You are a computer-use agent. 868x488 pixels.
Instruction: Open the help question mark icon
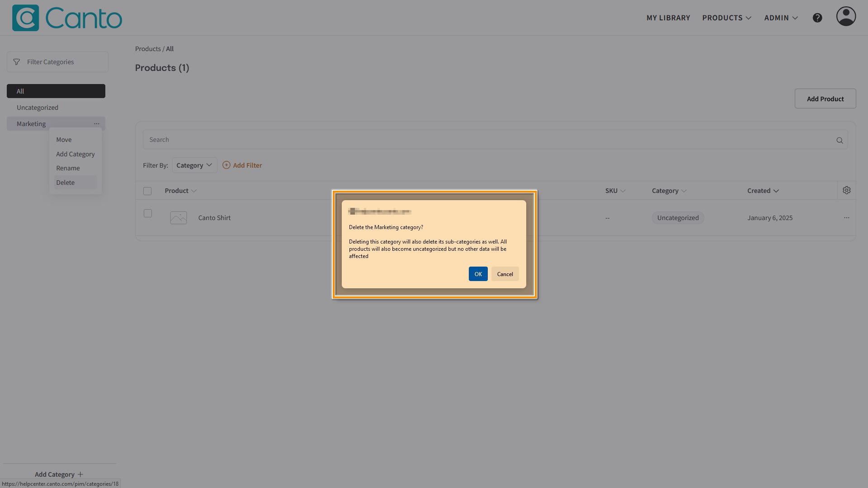tap(817, 18)
